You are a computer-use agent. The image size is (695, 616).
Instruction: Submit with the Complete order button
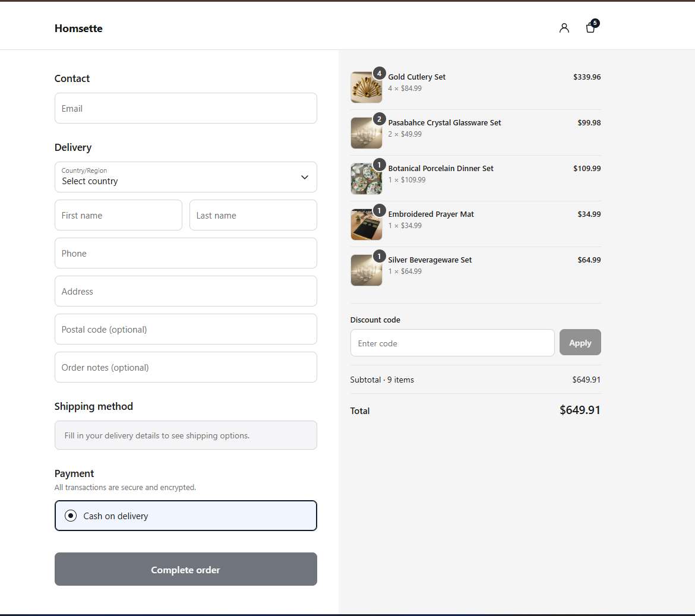pyautogui.click(x=186, y=569)
